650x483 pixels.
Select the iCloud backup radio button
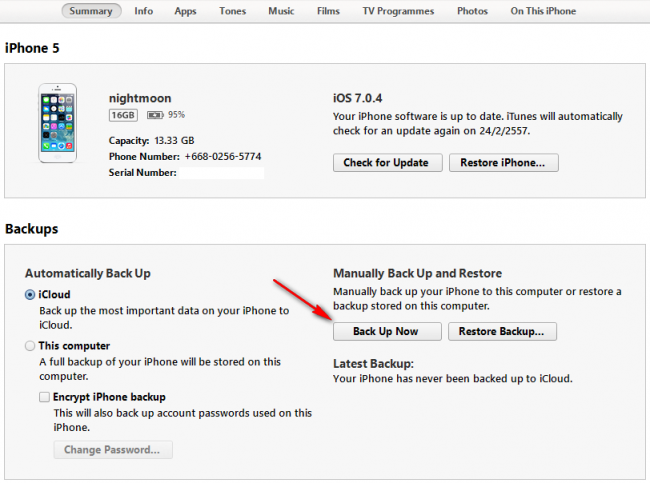[x=30, y=295]
